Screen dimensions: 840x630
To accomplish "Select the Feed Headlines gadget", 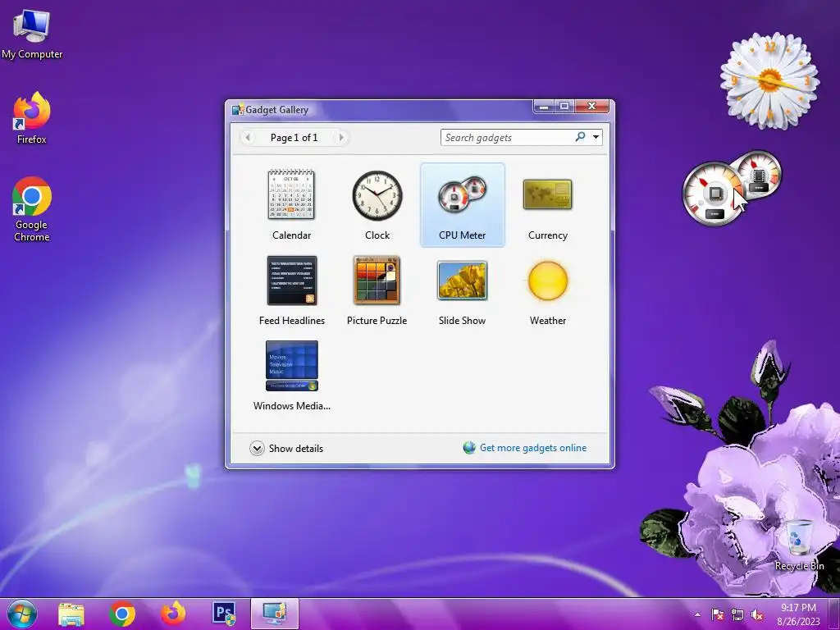I will (291, 290).
